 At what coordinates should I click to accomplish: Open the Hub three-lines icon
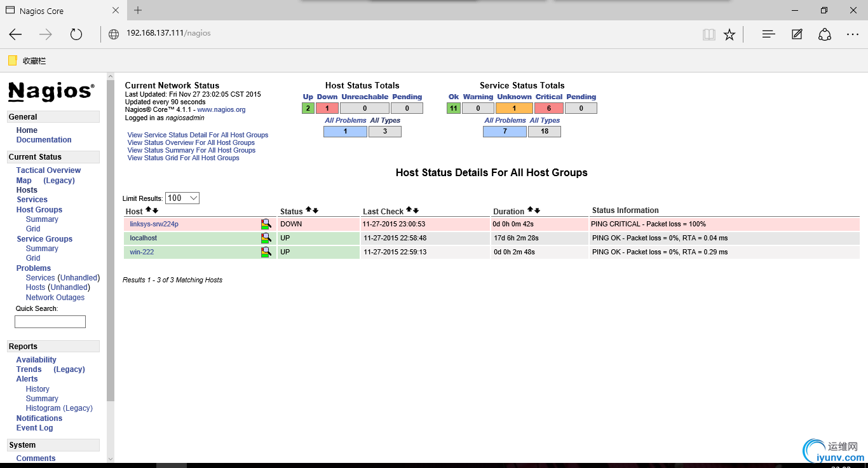point(768,34)
